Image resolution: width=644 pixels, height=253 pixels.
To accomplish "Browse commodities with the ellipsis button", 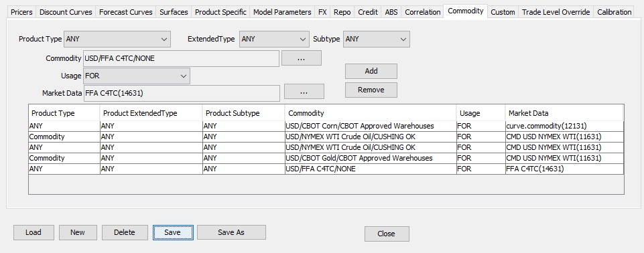I will point(302,58).
